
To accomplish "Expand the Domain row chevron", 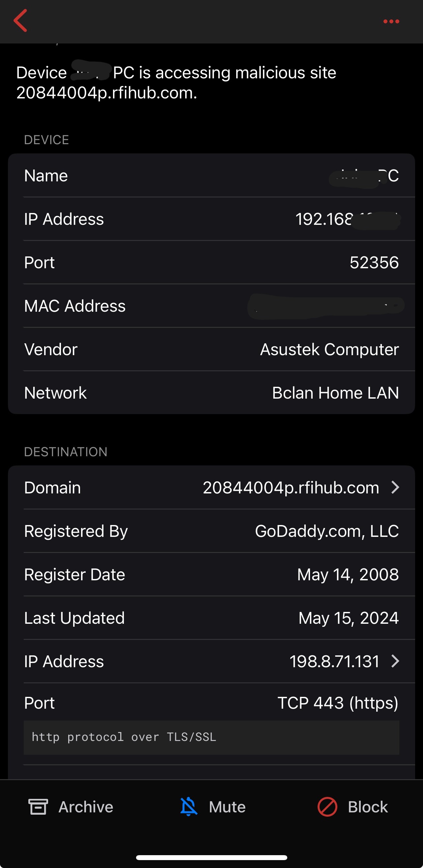I will click(x=395, y=487).
